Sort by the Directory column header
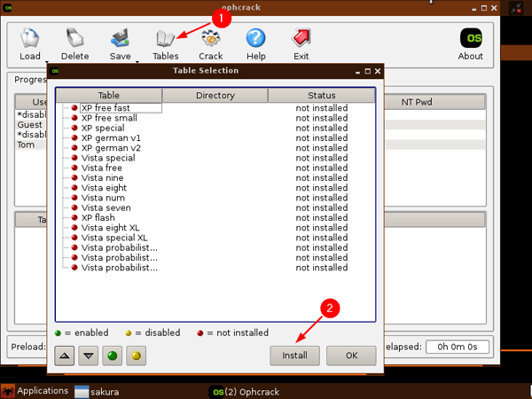The width and height of the screenshot is (532, 399). tap(215, 95)
